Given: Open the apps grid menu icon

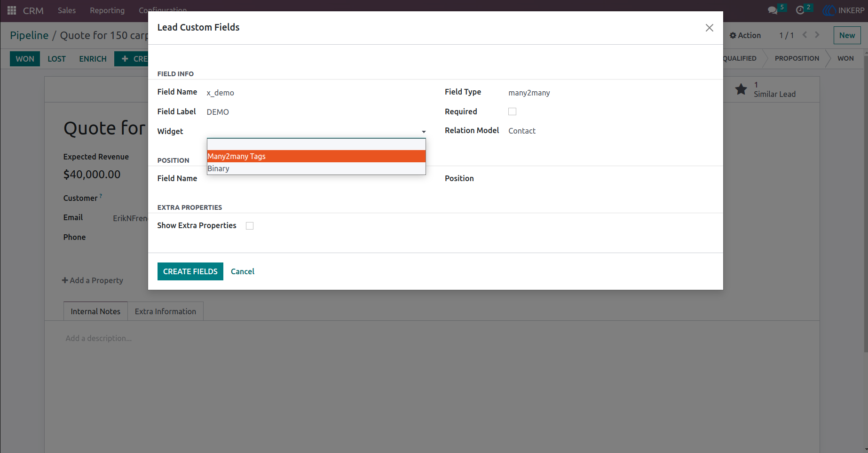Looking at the screenshot, I should point(12,10).
